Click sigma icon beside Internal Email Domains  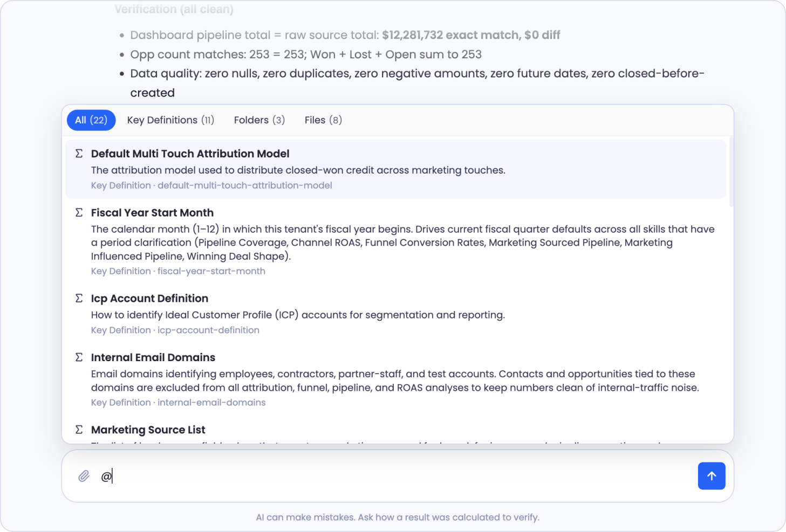[x=79, y=357]
